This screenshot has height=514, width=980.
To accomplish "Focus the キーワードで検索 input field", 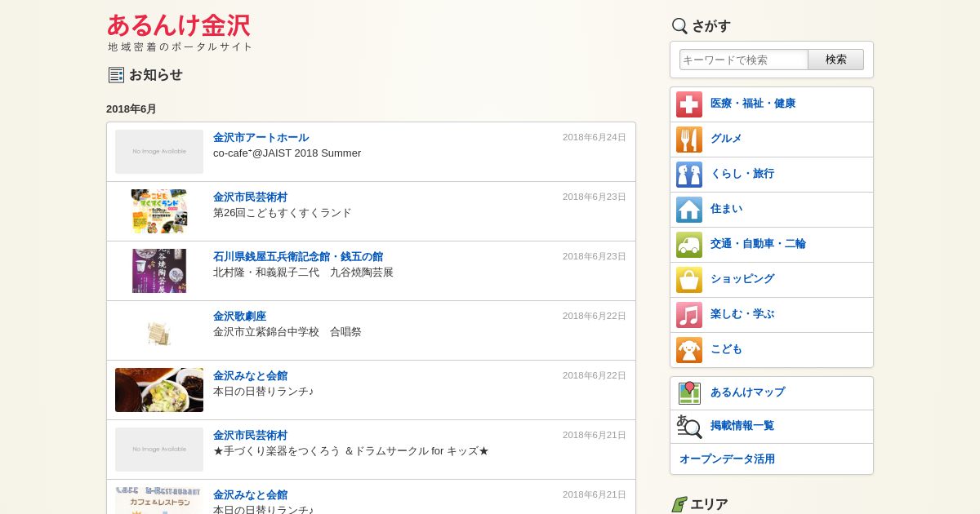I will pos(744,60).
